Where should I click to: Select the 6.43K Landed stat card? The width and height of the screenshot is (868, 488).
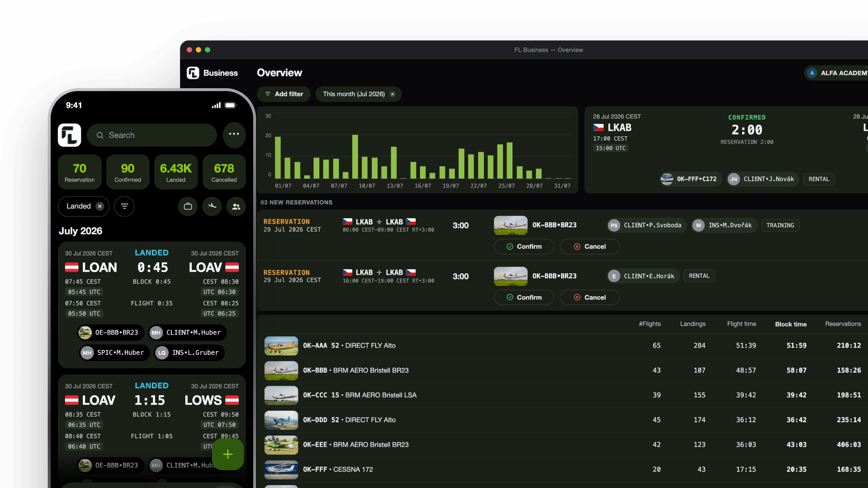tap(176, 172)
